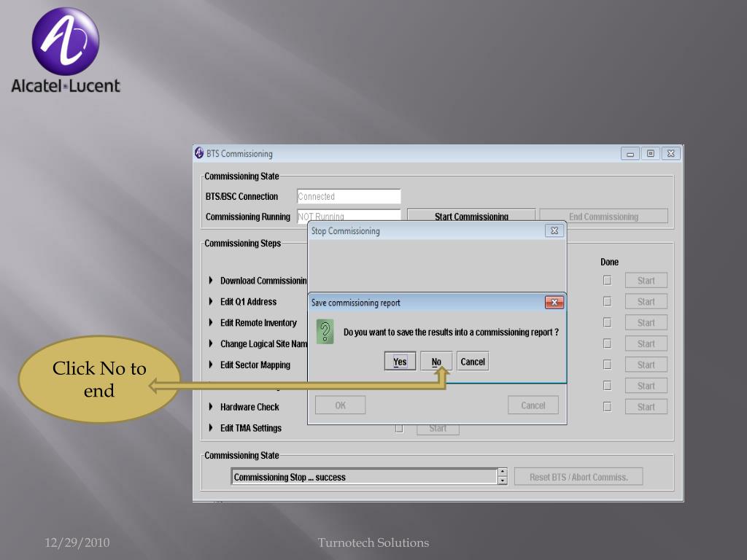Tick the Done checkbox for Edit Sector Mapping

[x=607, y=365]
